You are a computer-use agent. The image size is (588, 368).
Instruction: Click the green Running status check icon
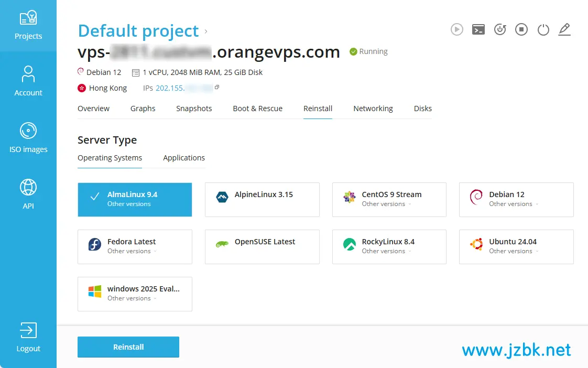(x=353, y=51)
